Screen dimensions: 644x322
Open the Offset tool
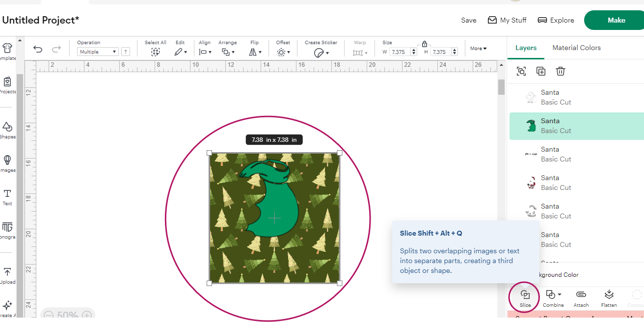click(283, 52)
